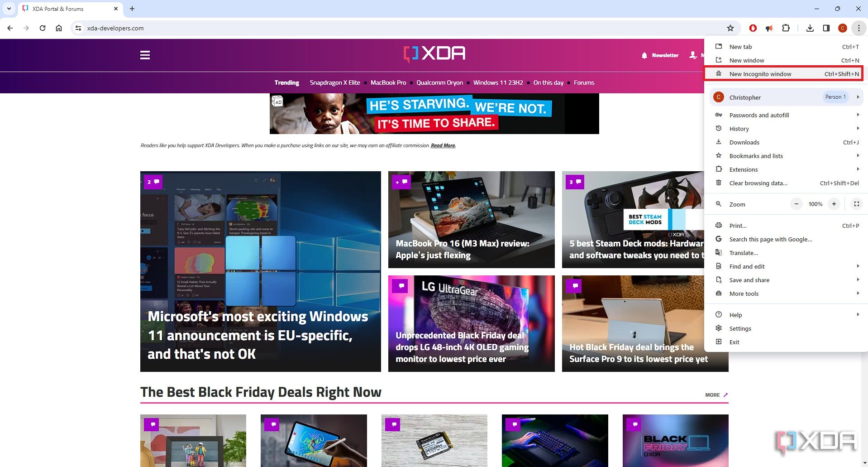Click the XDA logo in header
This screenshot has height=467, width=868.
click(x=434, y=54)
